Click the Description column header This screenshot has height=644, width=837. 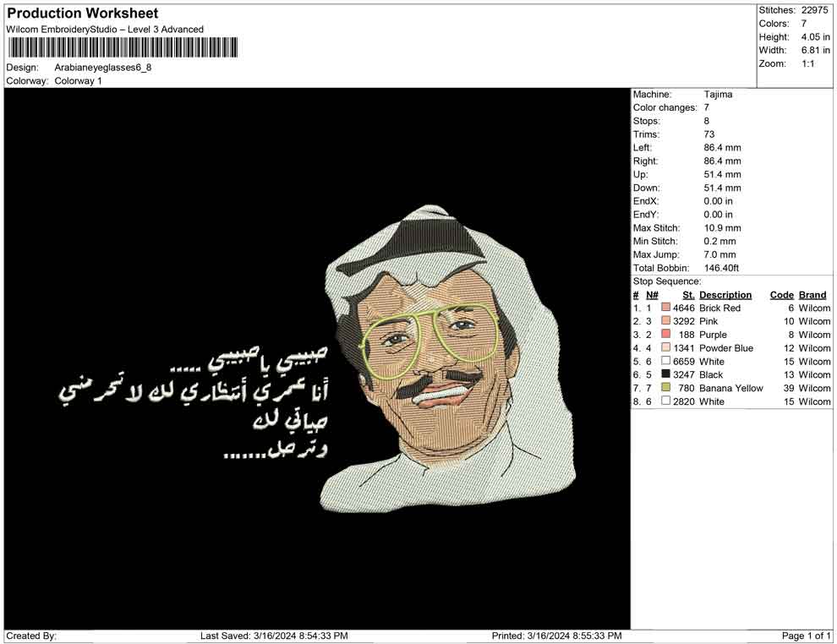click(x=725, y=295)
